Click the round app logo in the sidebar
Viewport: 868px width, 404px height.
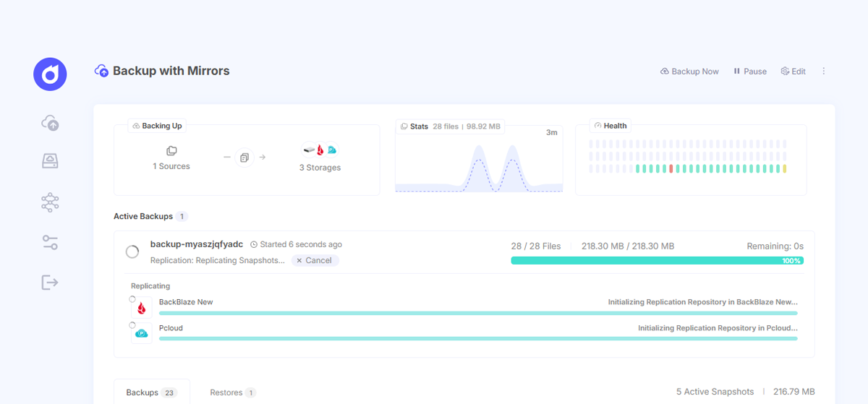coord(50,74)
